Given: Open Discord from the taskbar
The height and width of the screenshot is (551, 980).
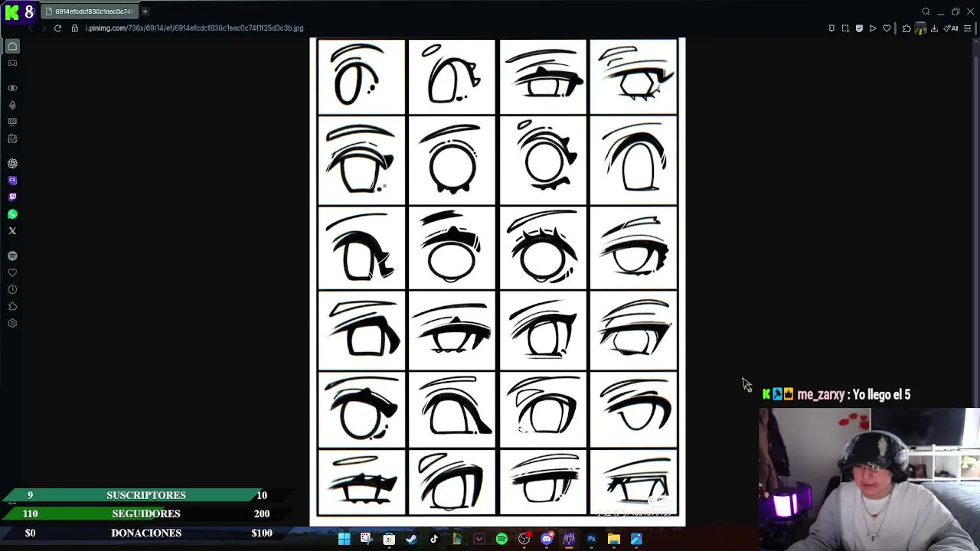Looking at the screenshot, I should click(x=547, y=539).
